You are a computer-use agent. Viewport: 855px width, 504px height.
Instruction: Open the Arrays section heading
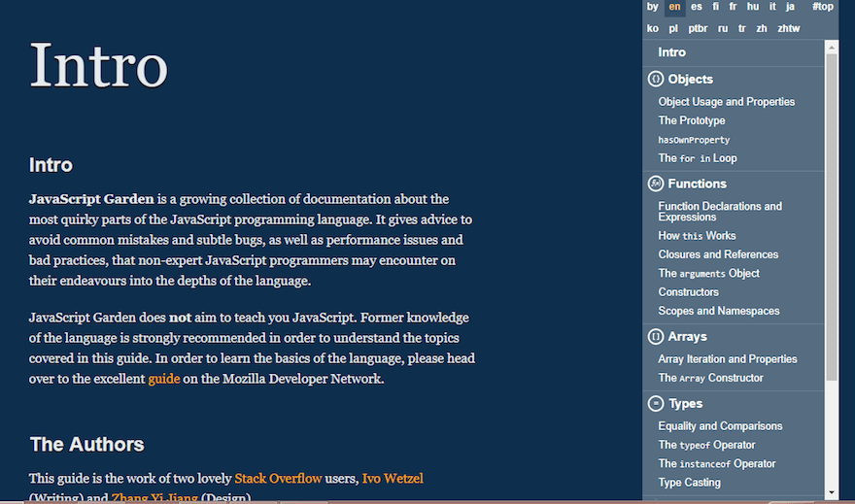coord(687,337)
